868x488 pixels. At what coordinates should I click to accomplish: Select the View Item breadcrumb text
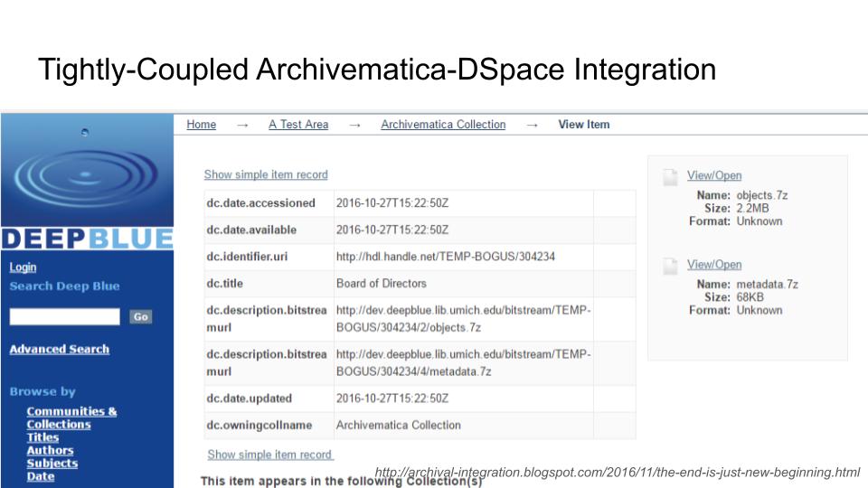(583, 125)
